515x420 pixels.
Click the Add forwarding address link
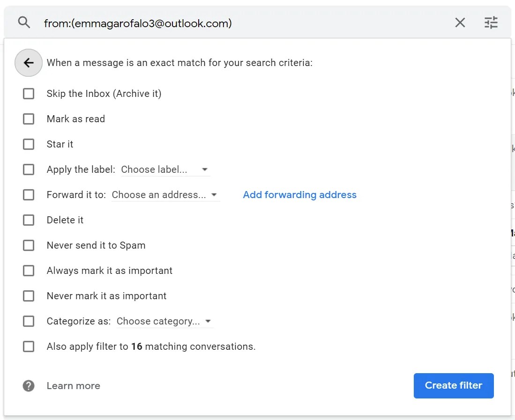[x=299, y=194]
